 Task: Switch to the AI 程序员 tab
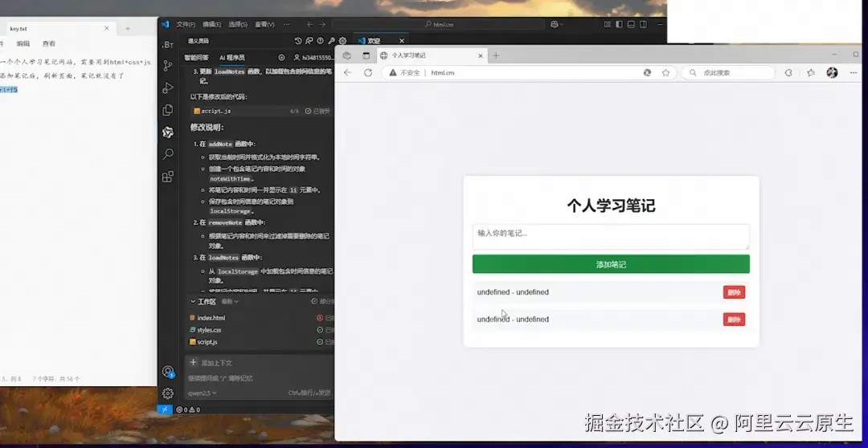coord(232,58)
